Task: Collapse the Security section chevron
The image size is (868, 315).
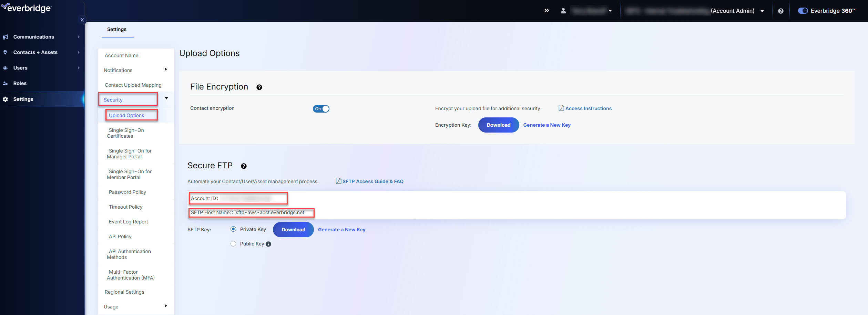Action: 166,98
